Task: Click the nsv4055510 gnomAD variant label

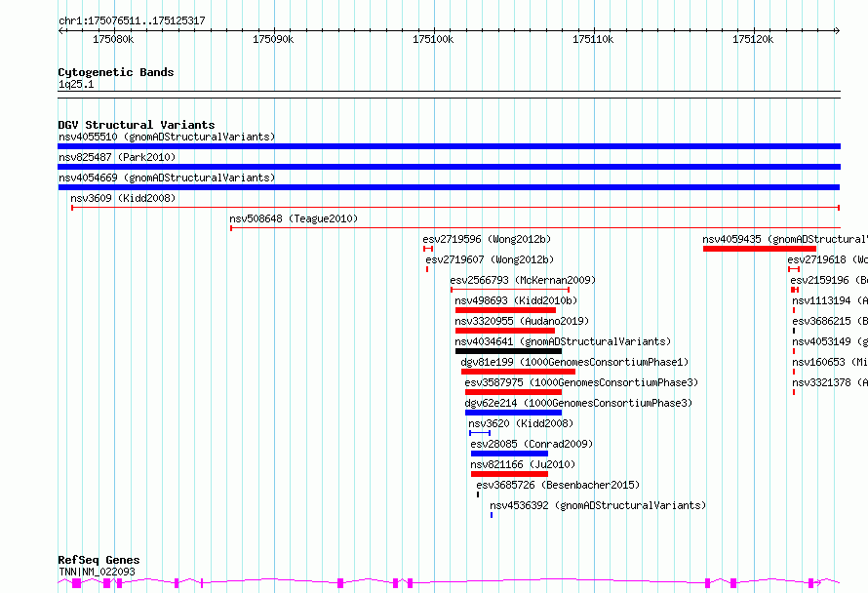Action: pos(167,137)
